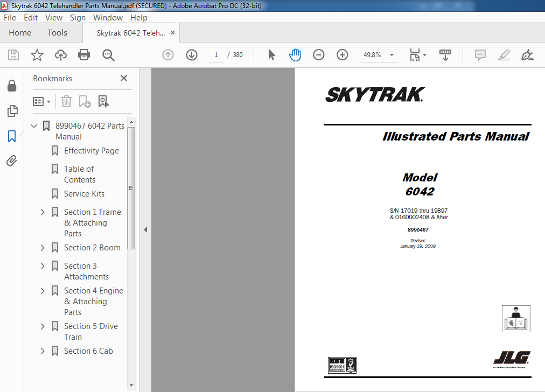Open the find text magnifier icon
Screen dimensions: 545x392
click(108, 55)
